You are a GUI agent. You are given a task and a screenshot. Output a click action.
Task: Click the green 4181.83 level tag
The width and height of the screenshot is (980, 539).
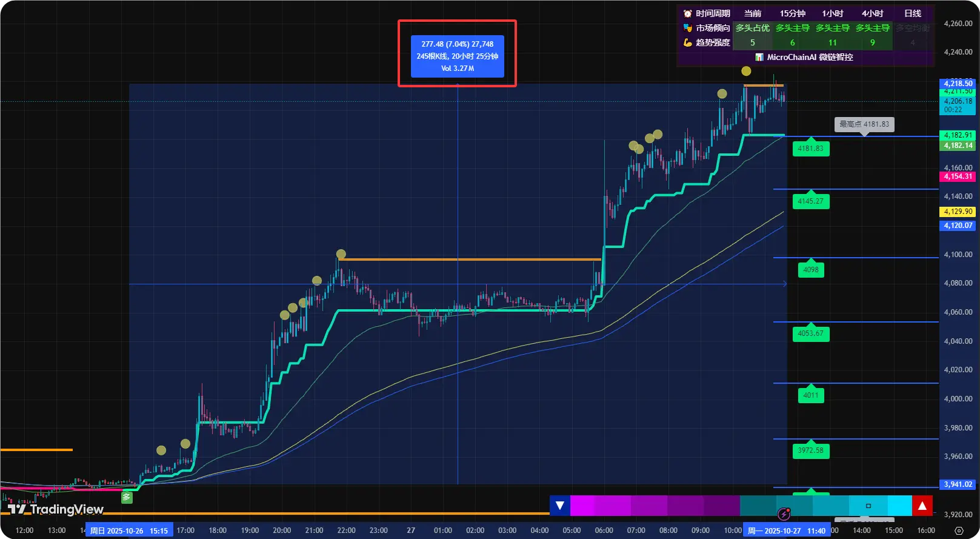click(811, 149)
